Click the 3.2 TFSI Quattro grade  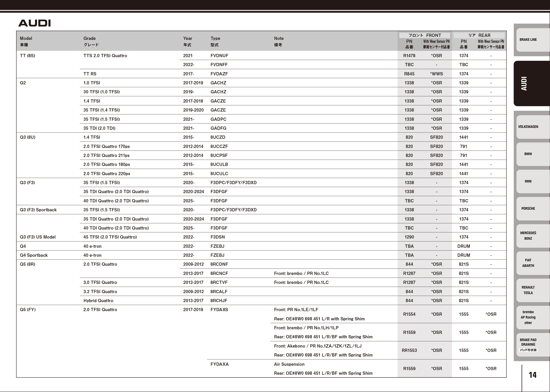100,292
